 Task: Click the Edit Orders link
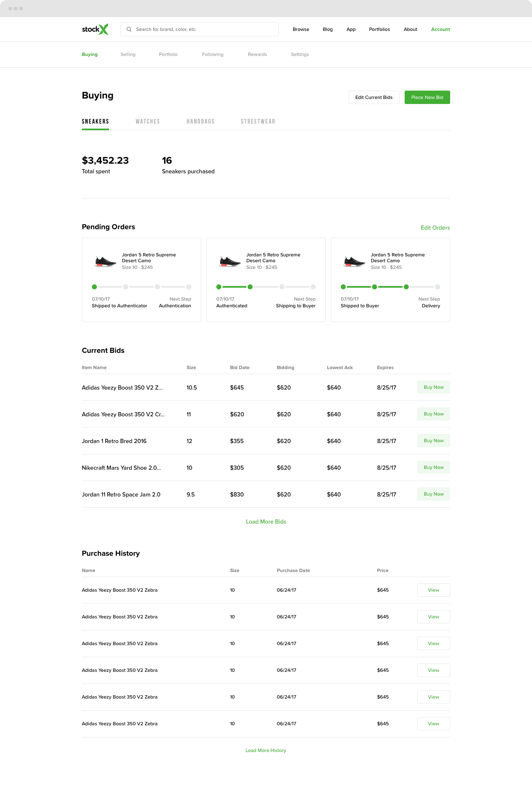coord(436,228)
